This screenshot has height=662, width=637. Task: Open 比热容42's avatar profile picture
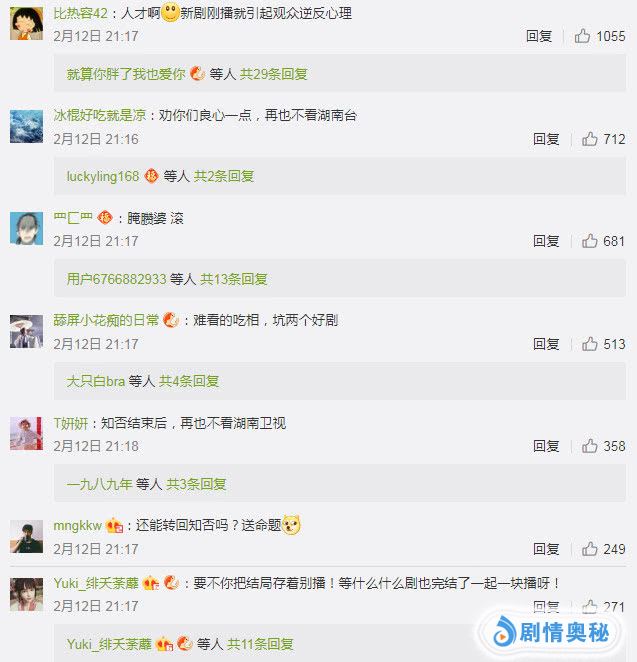click(26, 24)
